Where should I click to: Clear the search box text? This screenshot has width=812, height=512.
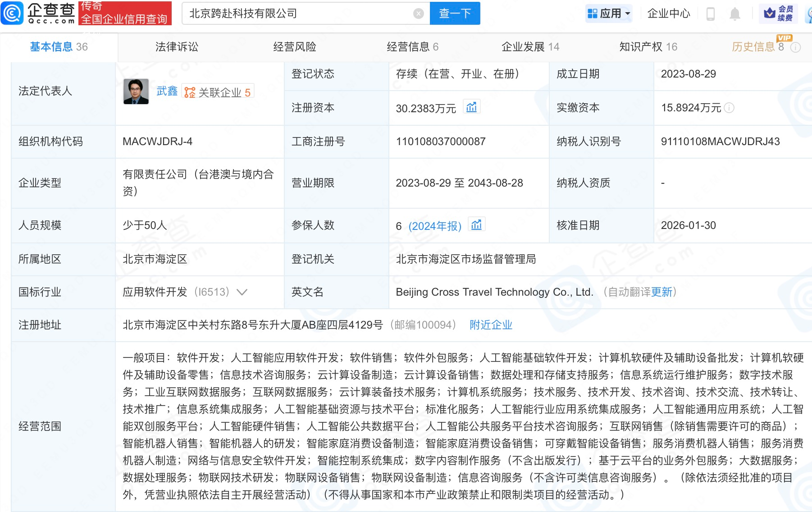418,14
